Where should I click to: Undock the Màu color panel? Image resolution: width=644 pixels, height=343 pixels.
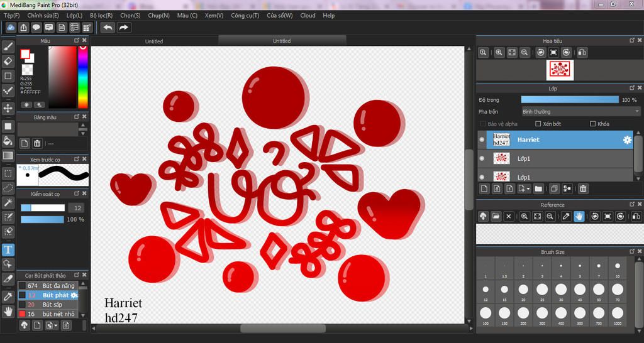(76, 40)
